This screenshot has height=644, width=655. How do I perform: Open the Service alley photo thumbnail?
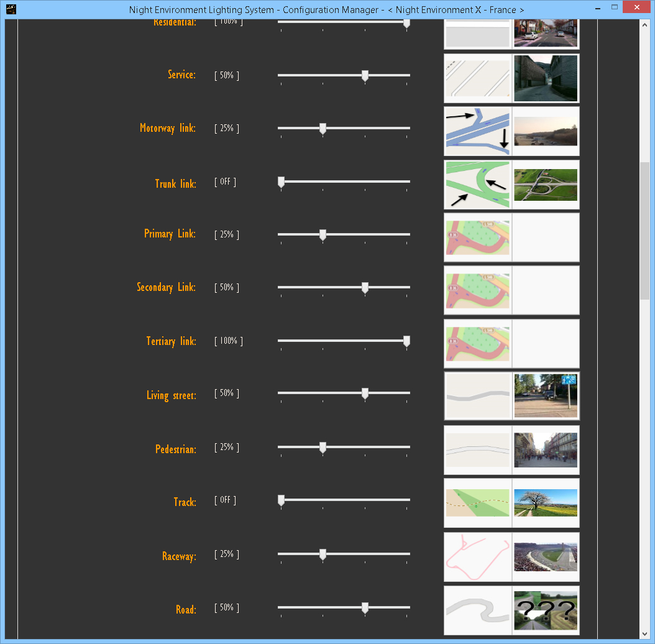[x=546, y=78]
